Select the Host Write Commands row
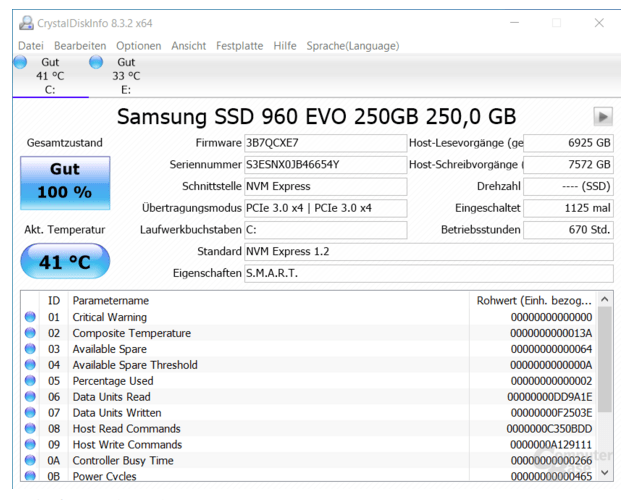 [309, 444]
